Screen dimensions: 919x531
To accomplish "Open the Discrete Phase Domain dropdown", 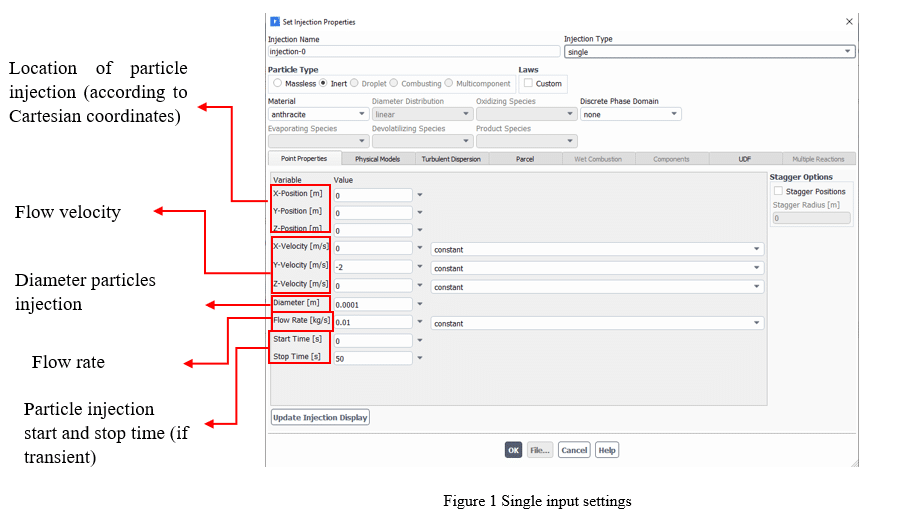I will [x=630, y=114].
